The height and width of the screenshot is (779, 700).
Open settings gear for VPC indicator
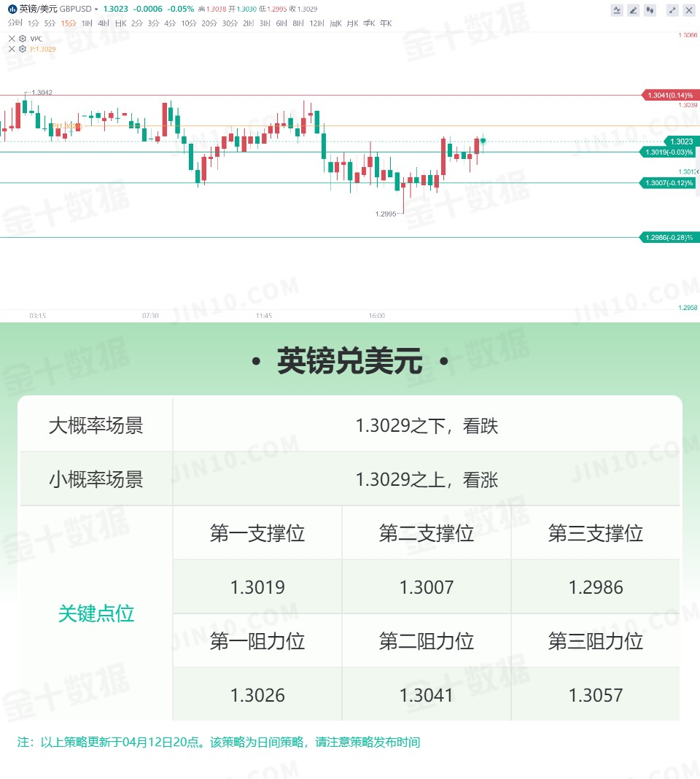(x=23, y=38)
